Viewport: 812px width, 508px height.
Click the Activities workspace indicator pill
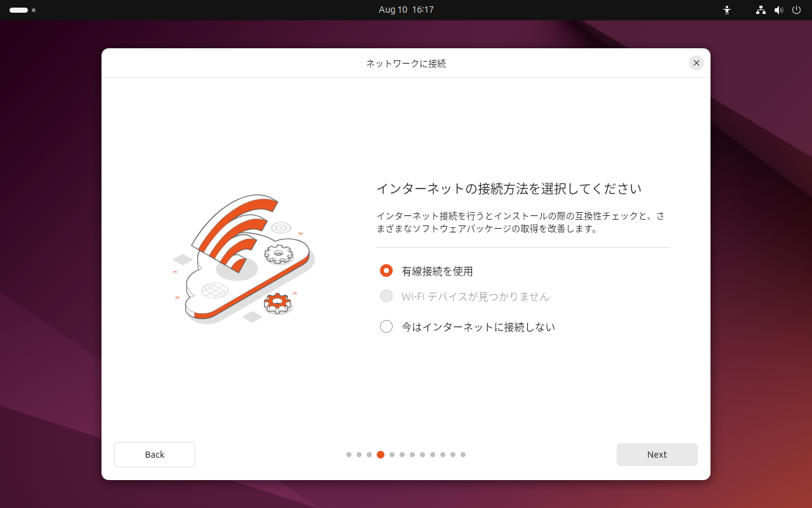click(22, 10)
